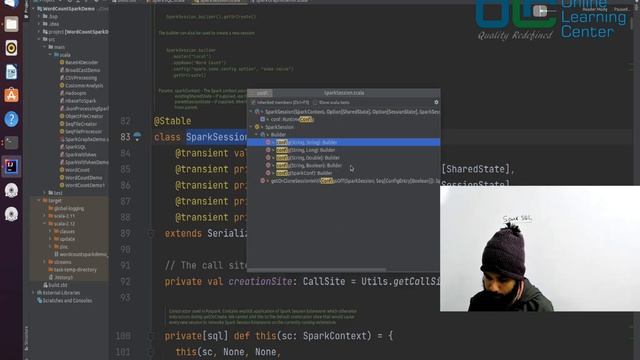Screen dimensions: 640x360
Task: Expand the test folder
Action: point(45,193)
